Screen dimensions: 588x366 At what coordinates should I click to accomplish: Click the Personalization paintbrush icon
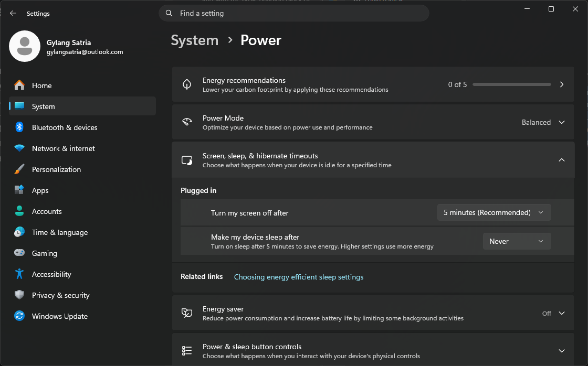19,169
